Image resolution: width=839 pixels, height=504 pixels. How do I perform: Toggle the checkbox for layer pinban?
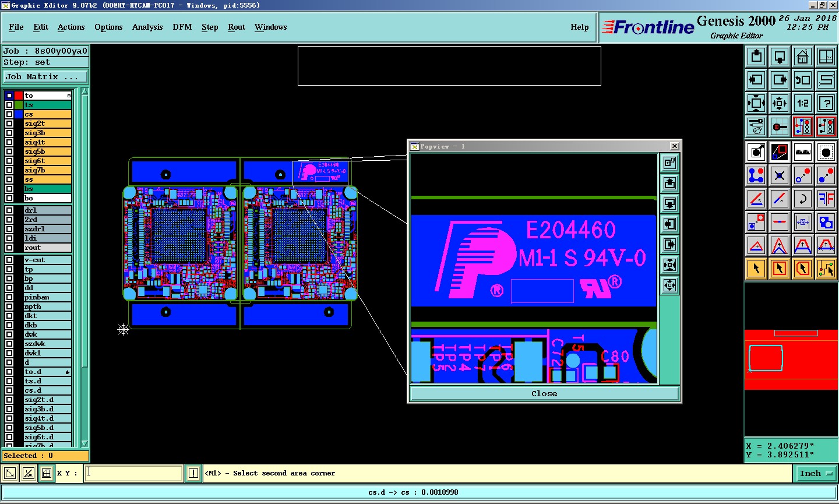pos(9,297)
